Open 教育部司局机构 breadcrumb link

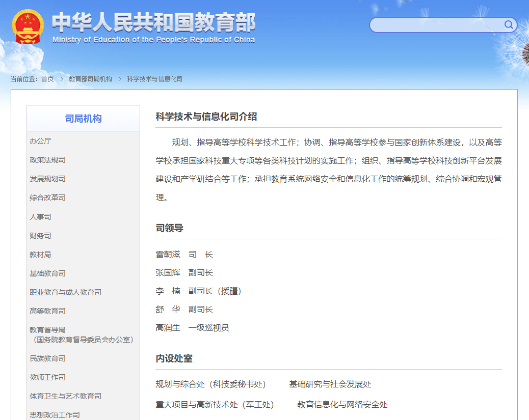coord(90,79)
